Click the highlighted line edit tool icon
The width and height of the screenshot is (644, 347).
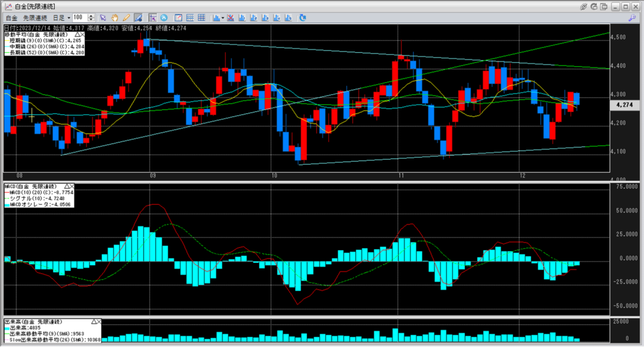[x=138, y=18]
